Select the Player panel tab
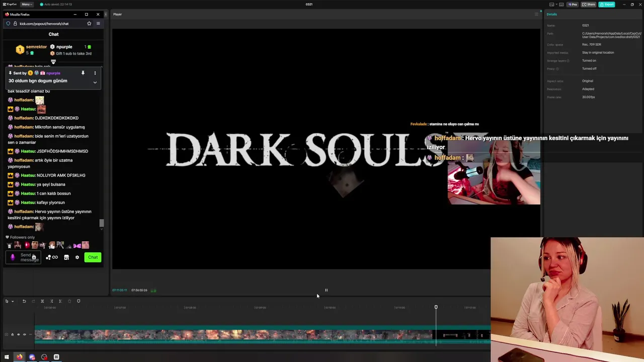This screenshot has height=362, width=644. (x=117, y=14)
